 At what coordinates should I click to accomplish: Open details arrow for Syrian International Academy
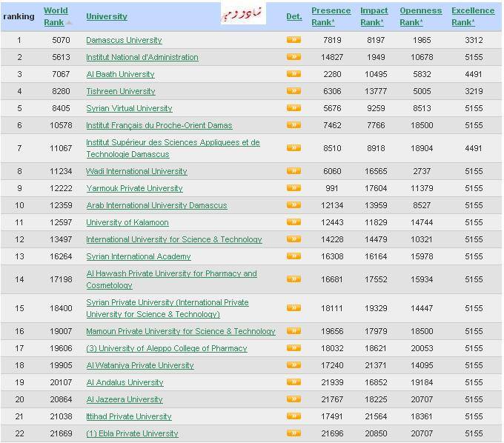[x=294, y=256]
